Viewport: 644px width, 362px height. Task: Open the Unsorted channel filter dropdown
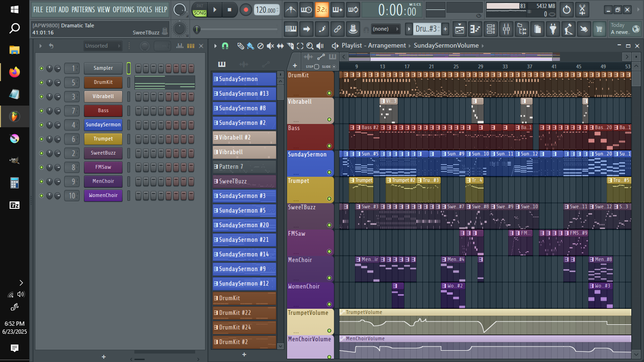tap(103, 46)
